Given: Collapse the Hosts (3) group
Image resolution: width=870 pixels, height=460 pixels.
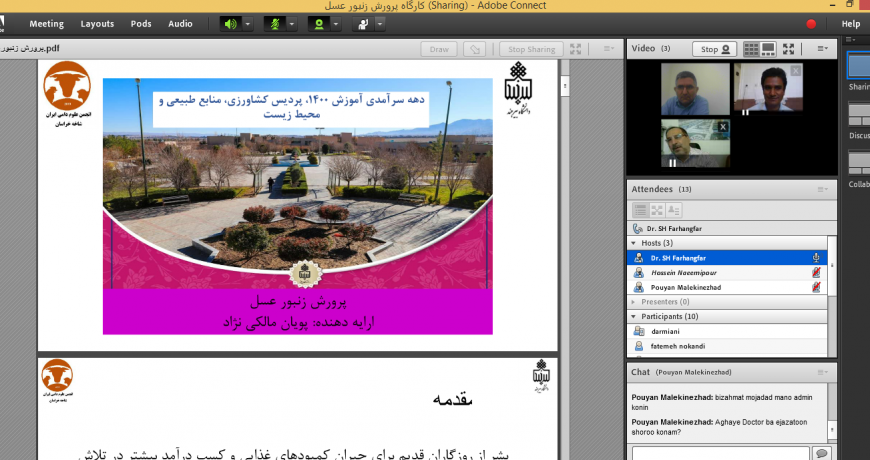Looking at the screenshot, I should [x=634, y=243].
